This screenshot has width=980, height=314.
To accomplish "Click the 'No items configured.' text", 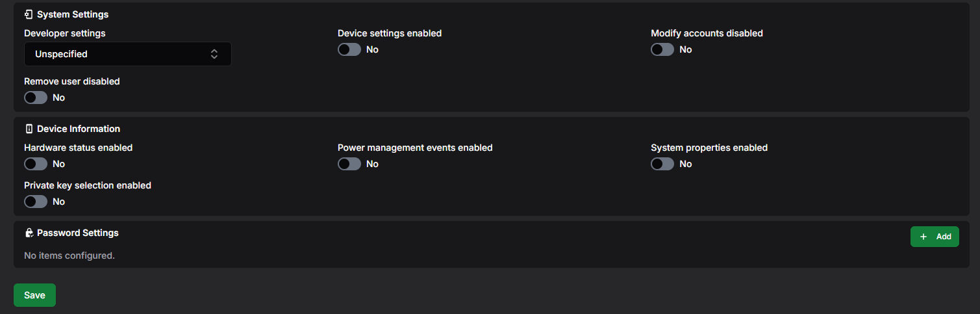I will pos(69,255).
